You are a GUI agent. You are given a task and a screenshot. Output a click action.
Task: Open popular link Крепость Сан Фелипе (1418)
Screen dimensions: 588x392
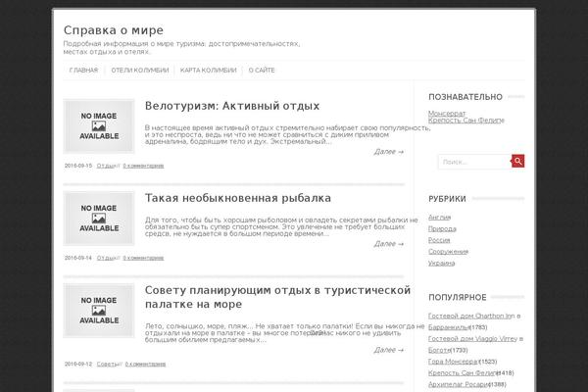tap(464, 372)
